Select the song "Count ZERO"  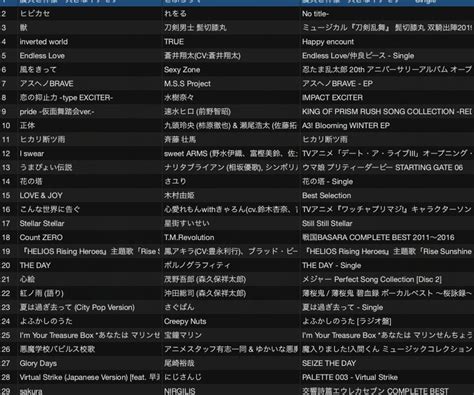(41, 237)
